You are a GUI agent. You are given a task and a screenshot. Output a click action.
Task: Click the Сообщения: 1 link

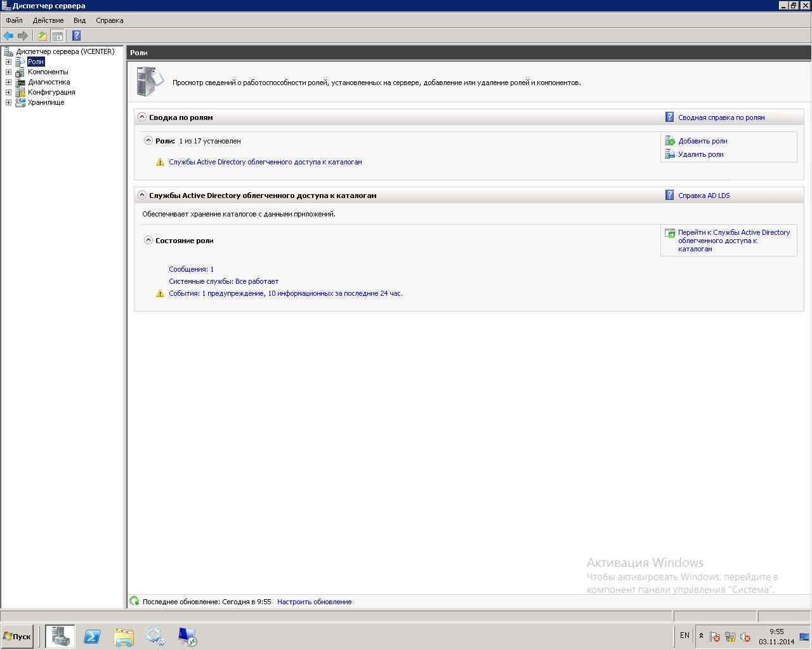click(191, 269)
